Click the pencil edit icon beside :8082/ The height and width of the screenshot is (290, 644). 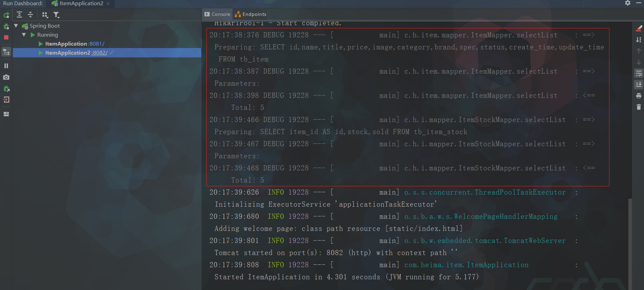(112, 53)
